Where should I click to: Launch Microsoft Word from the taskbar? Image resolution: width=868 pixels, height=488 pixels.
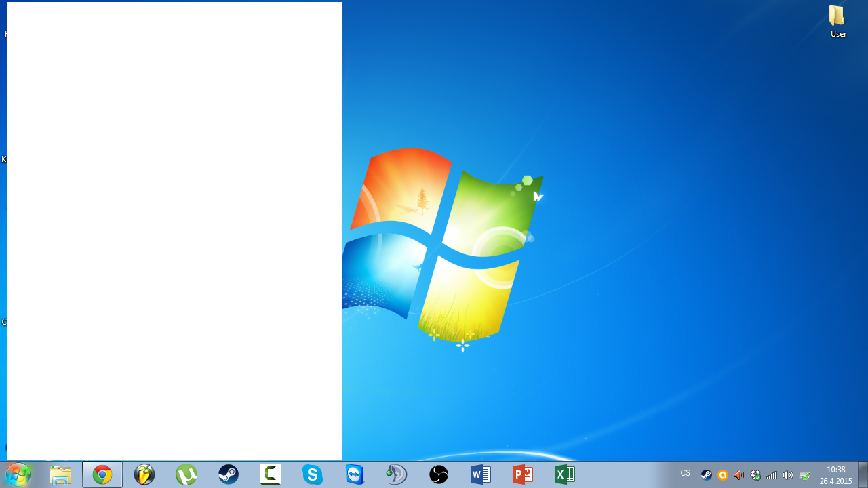(481, 475)
